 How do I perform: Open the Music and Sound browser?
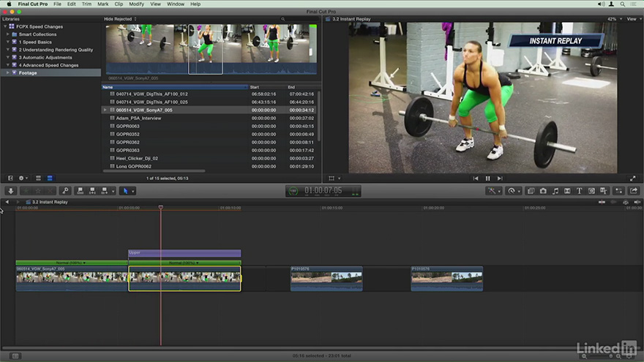coord(555,191)
